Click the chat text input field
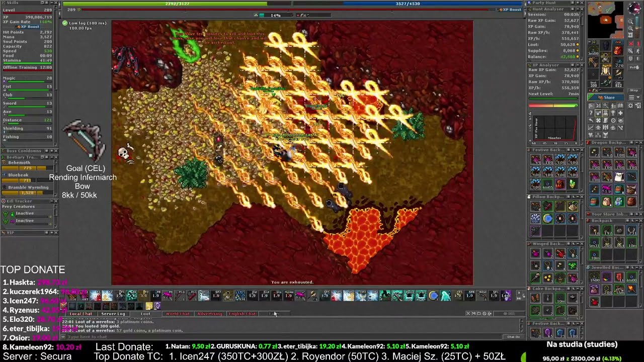644x362 pixels. pyautogui.click(x=284, y=336)
